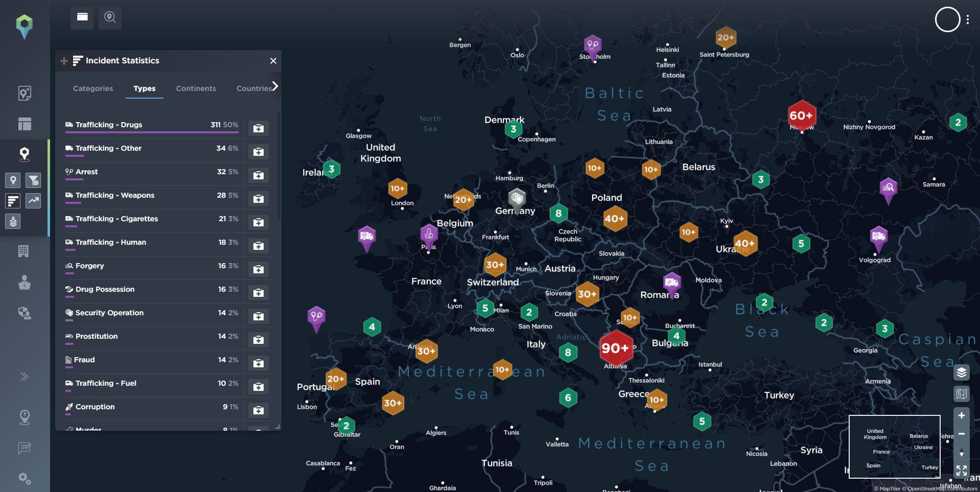Click briefcase button for Trafficking - Drugs
The image size is (980, 492).
point(259,128)
